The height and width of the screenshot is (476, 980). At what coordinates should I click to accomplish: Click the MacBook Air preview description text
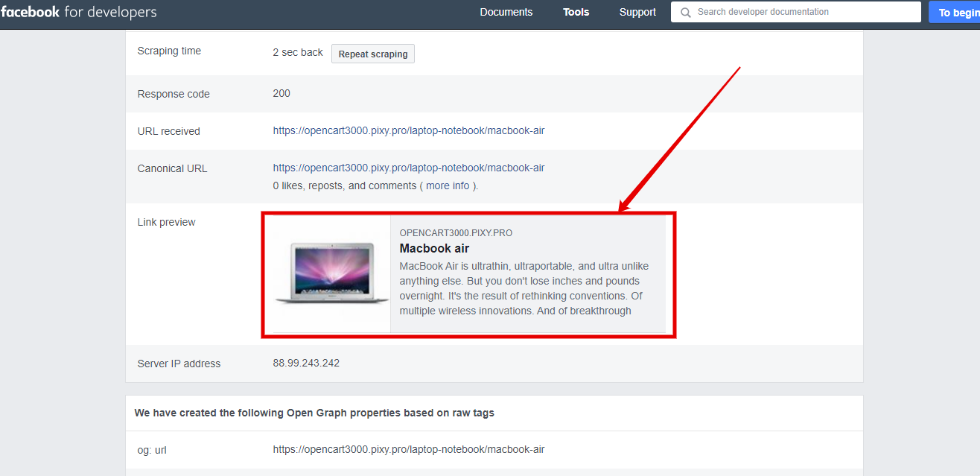(x=524, y=288)
